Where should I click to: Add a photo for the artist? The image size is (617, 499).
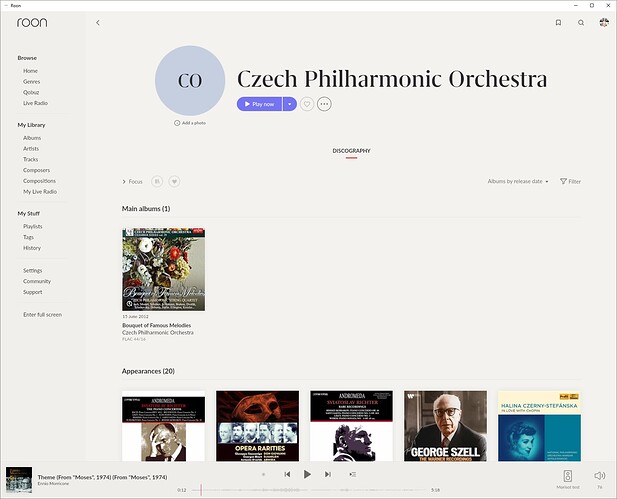point(190,123)
